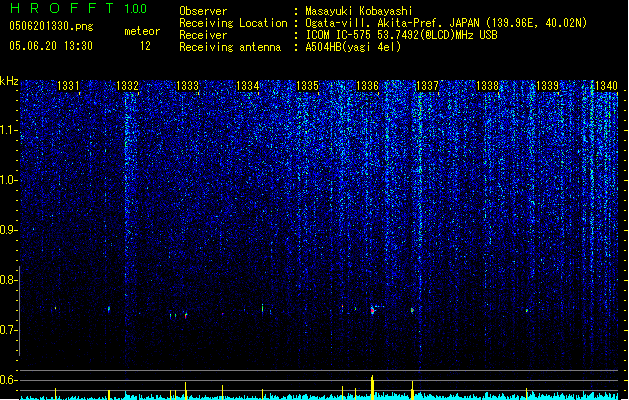Screen dimensions: 629x400
Task: Click the 1331 time marker
Action: tap(68, 86)
